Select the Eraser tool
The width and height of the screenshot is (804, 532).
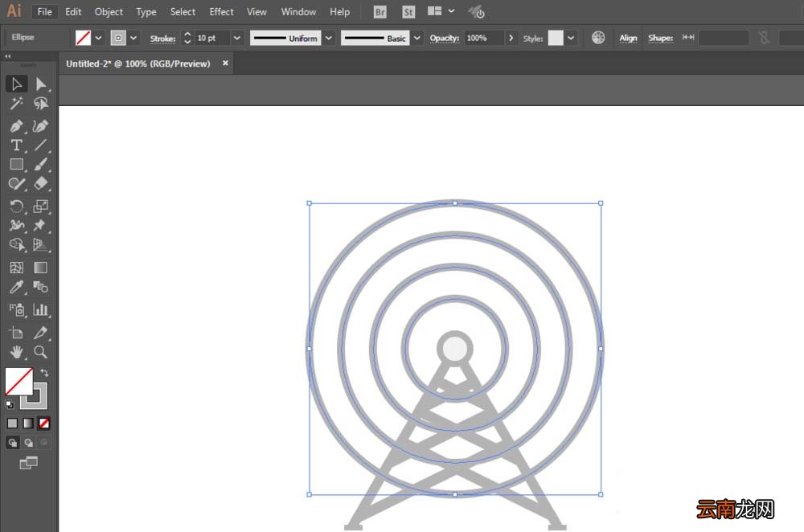[40, 183]
